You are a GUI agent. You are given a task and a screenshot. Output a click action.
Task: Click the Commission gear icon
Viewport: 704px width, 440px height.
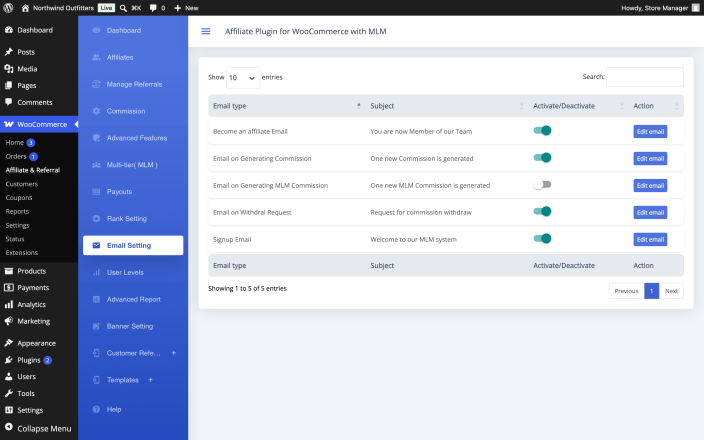(x=96, y=111)
